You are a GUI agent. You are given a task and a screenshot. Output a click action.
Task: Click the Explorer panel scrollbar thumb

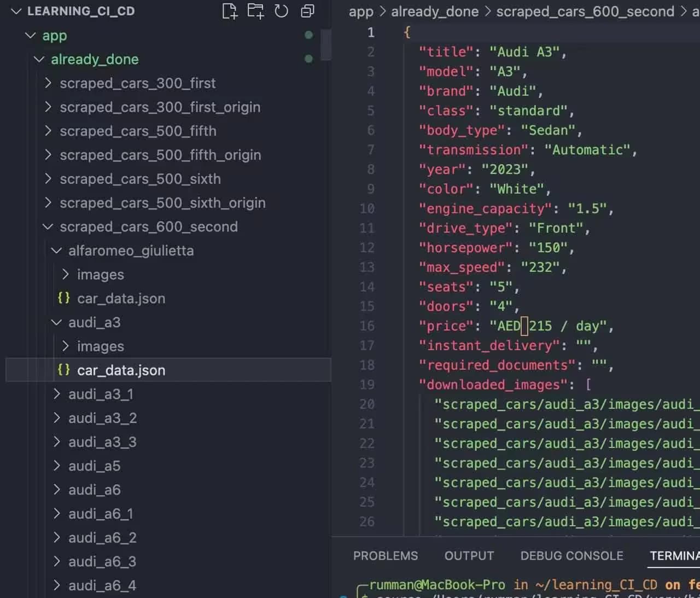pos(326,45)
